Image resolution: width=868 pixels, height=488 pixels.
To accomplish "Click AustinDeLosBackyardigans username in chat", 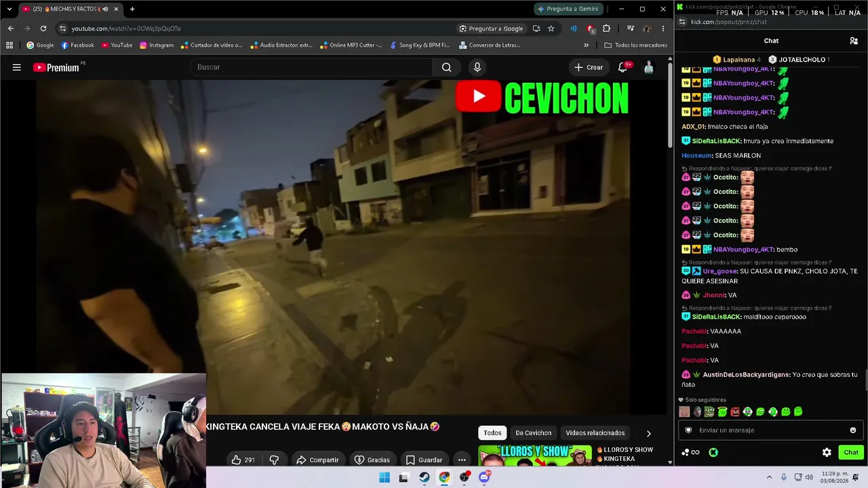I will tap(746, 375).
